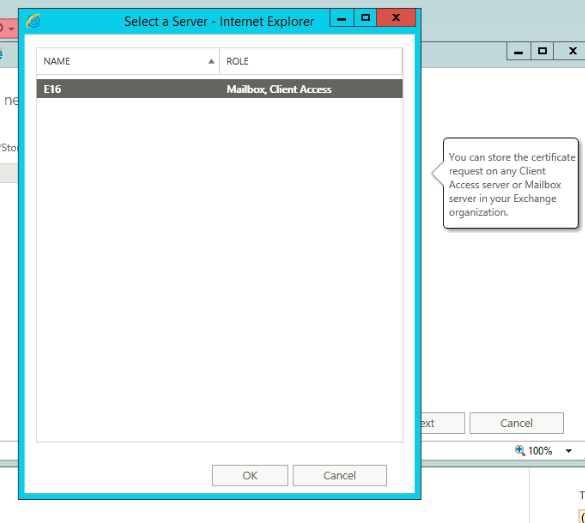Click the certificate request help tooltip

pyautogui.click(x=510, y=183)
